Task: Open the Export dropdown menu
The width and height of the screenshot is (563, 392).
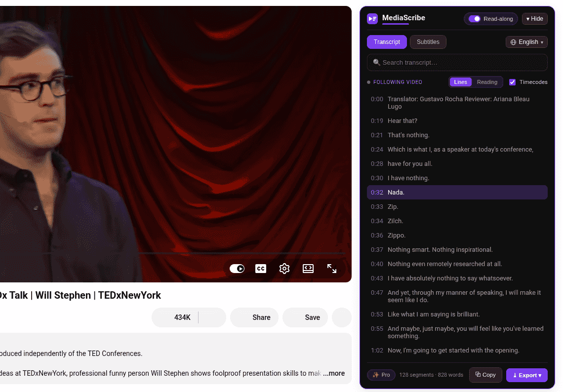Action: [527, 375]
